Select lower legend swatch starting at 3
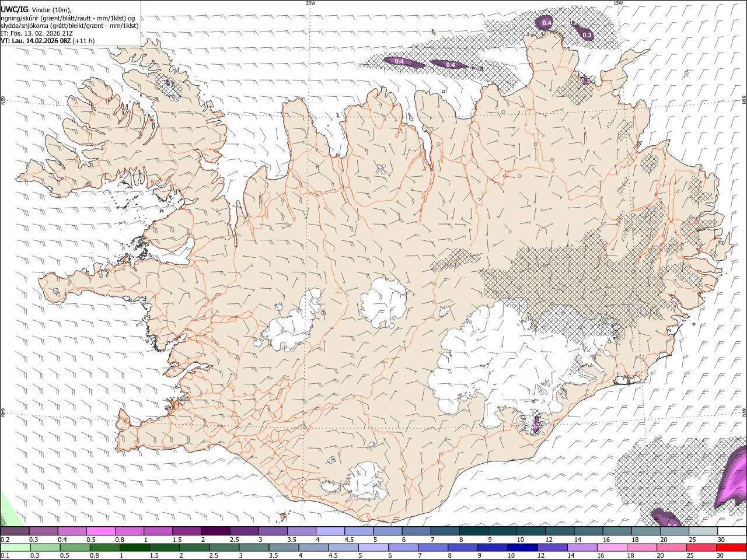This screenshot has width=747, height=560. [x=253, y=548]
